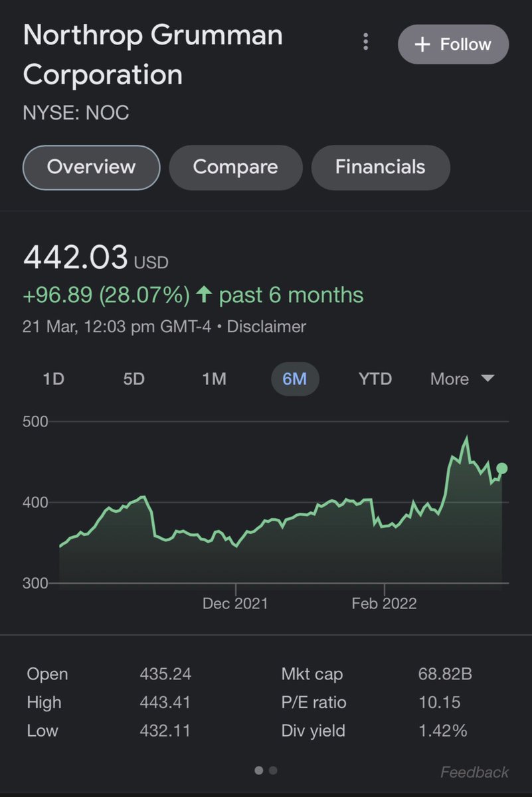
Task: Click the Northrop Grumman Corporation title
Action: point(153,55)
